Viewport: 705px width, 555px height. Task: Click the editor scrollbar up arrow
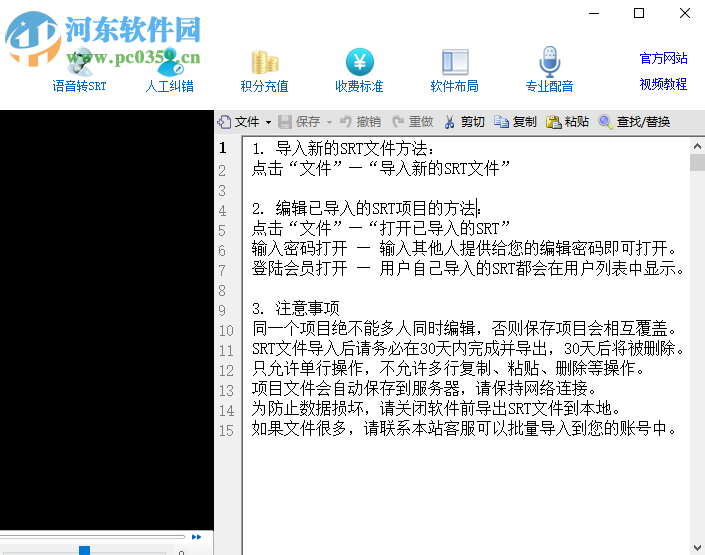pos(697,146)
